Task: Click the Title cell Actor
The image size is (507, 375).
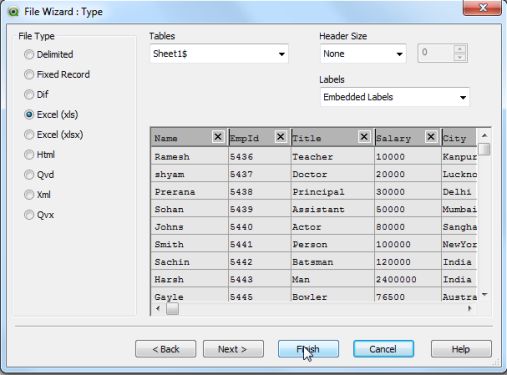Action: pyautogui.click(x=333, y=227)
